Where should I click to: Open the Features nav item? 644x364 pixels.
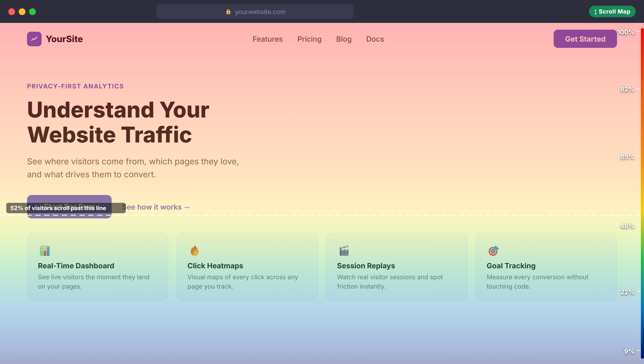point(267,39)
